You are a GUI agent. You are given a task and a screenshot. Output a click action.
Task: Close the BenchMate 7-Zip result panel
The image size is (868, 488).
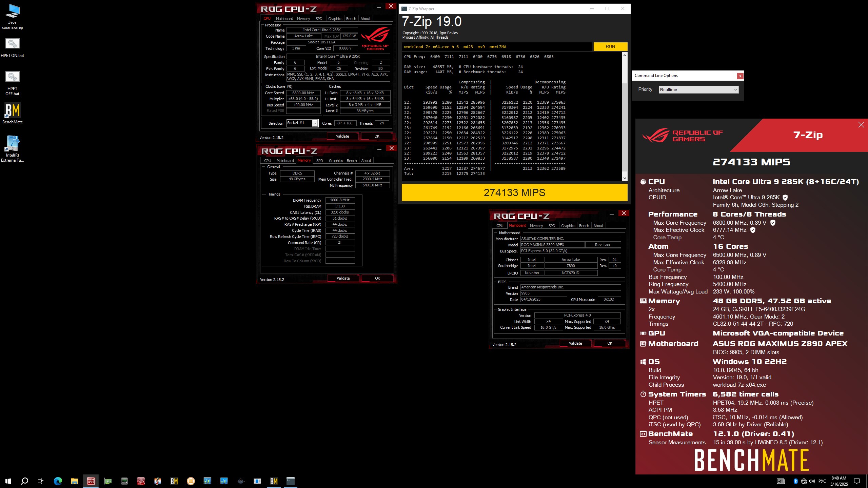coord(861,125)
